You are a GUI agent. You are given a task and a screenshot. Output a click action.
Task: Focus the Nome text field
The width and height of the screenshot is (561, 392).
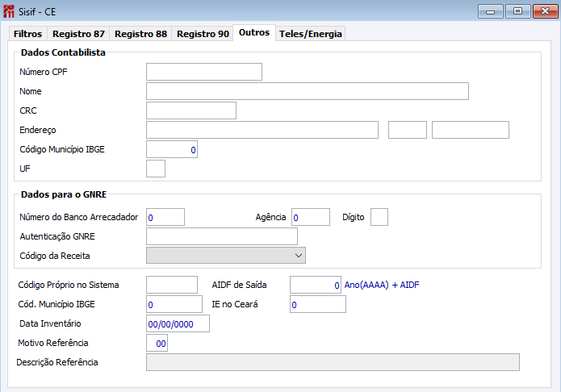click(x=308, y=91)
